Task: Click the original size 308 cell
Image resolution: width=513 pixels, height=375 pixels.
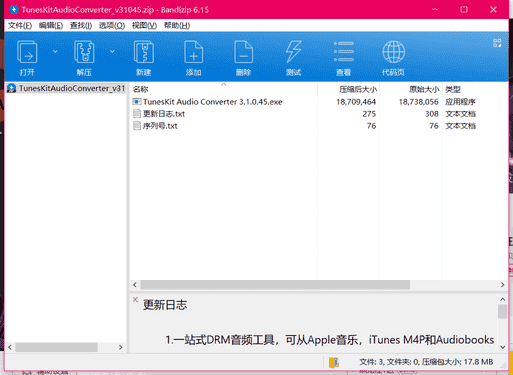Action: pyautogui.click(x=432, y=114)
